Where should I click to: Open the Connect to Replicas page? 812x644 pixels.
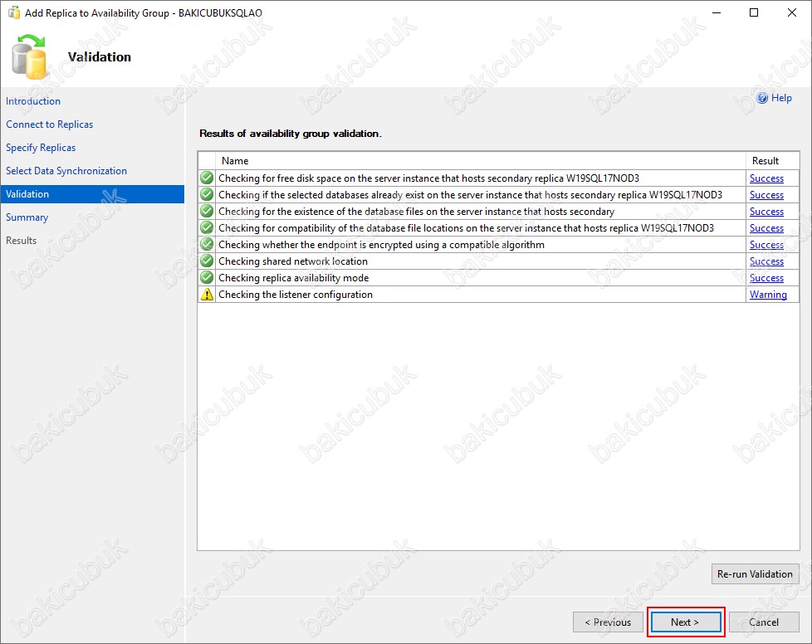(50, 124)
